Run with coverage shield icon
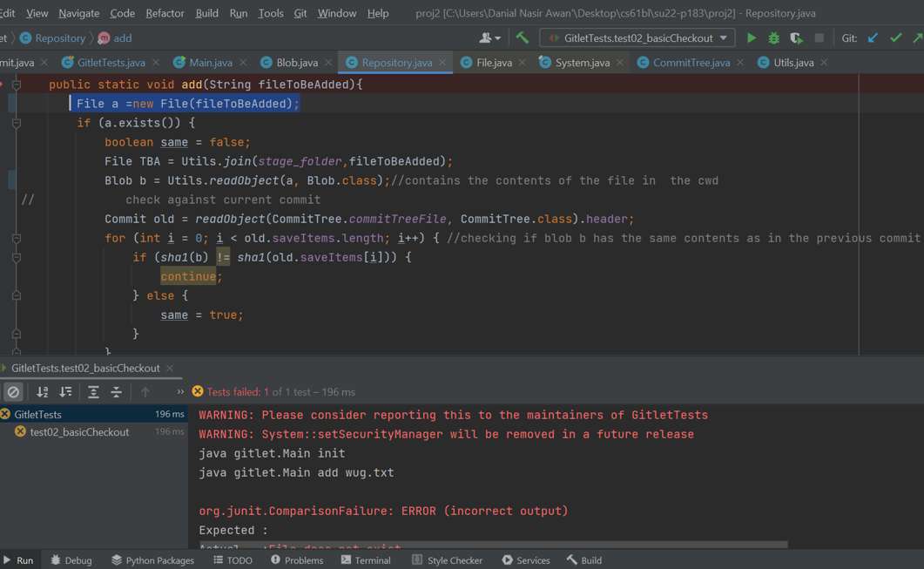Viewport: 924px width, 569px height. (796, 38)
